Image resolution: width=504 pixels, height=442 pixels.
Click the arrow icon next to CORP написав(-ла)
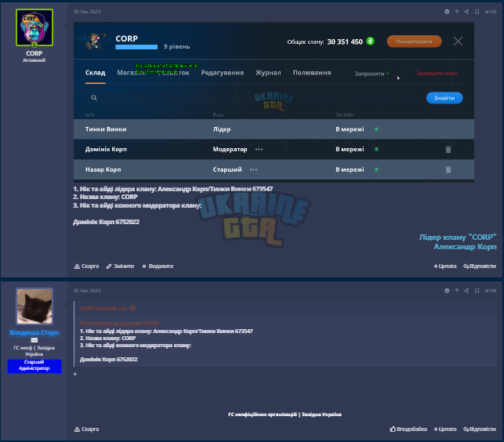132,308
